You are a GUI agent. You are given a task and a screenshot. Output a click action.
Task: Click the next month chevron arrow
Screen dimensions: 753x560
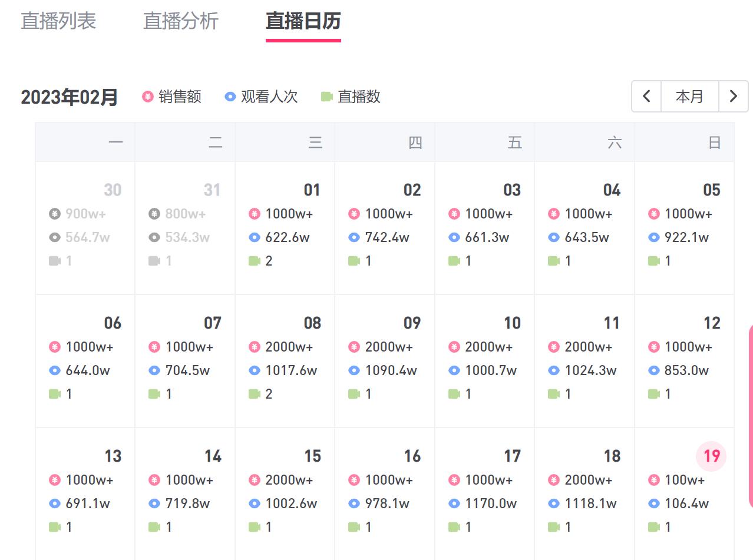734,96
